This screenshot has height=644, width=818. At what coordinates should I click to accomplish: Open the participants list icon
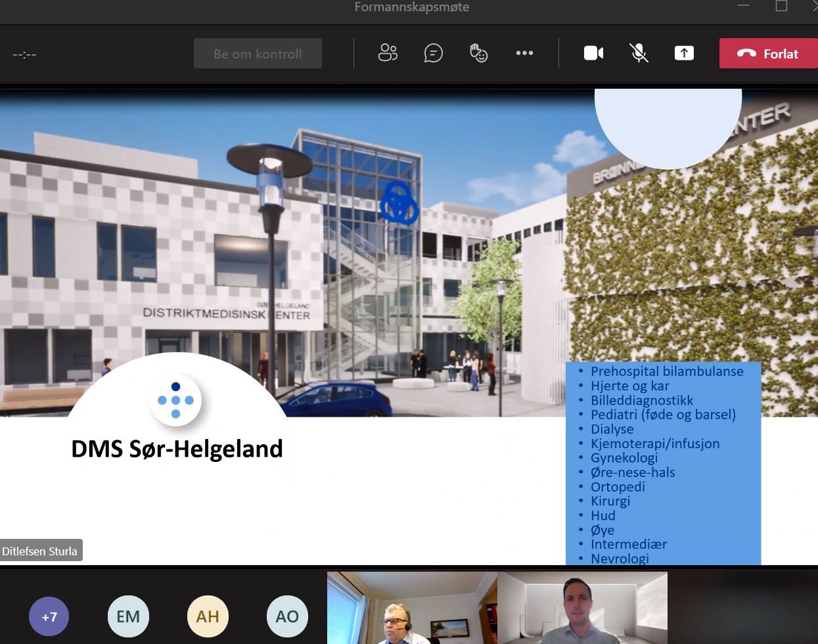click(388, 53)
